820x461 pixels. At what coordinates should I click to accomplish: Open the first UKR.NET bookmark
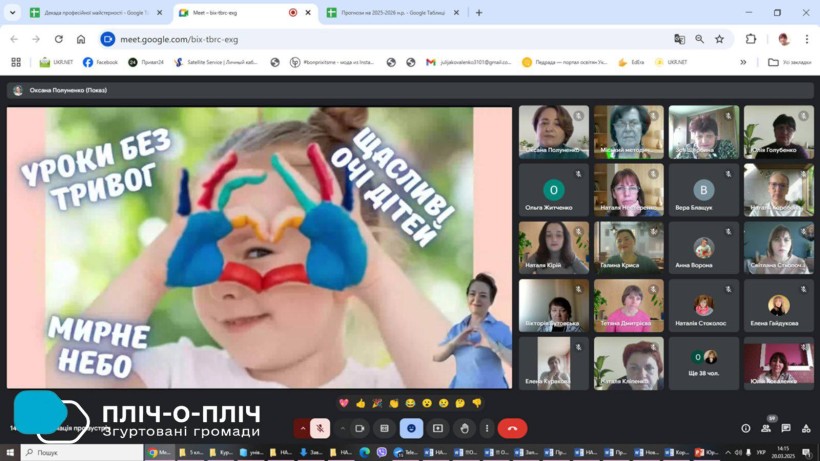pos(56,62)
